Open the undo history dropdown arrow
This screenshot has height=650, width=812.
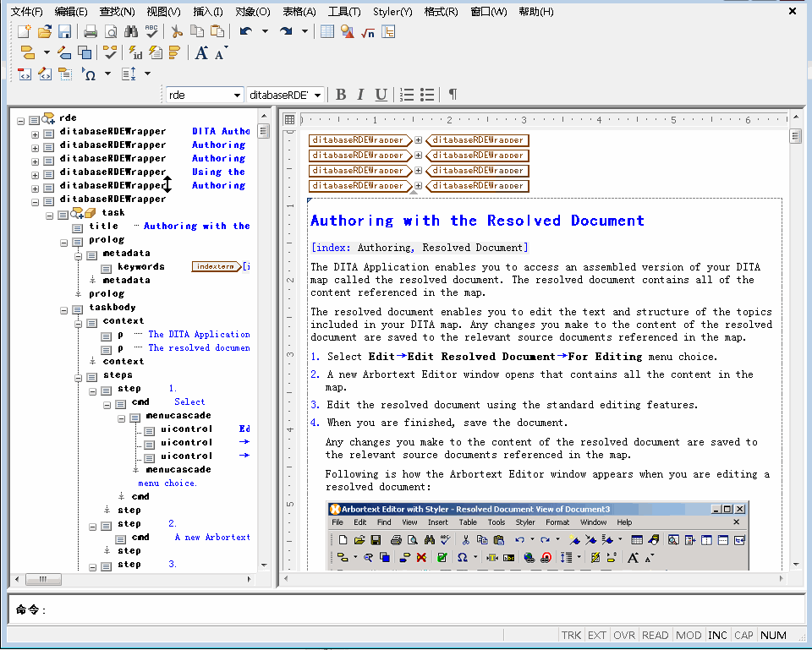(x=265, y=31)
